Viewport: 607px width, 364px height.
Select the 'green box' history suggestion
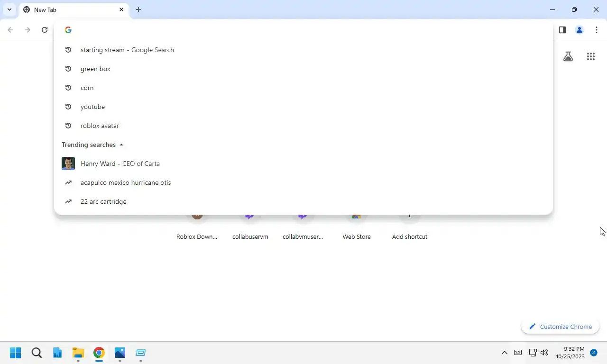coord(303,69)
